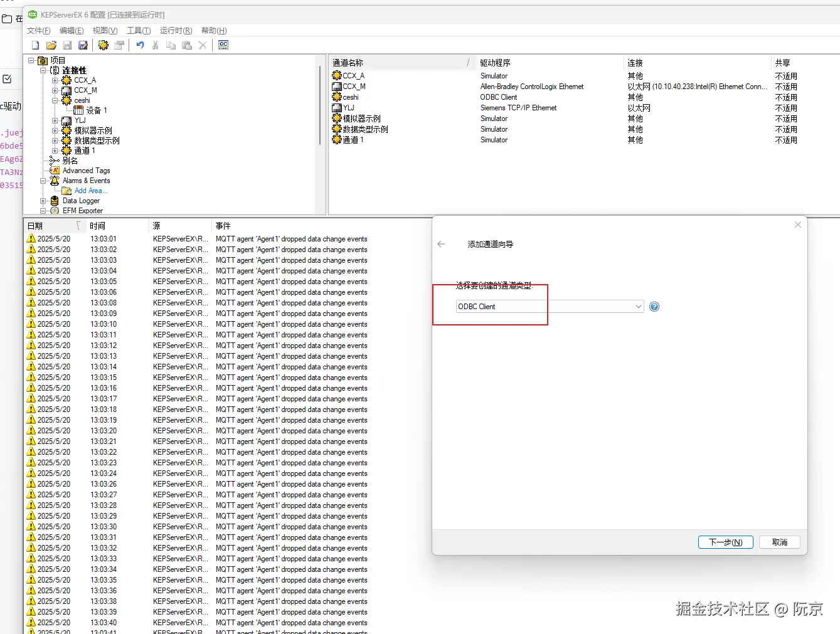Click the Cut scissors icon
Image resolution: width=840 pixels, height=634 pixels.
point(156,45)
